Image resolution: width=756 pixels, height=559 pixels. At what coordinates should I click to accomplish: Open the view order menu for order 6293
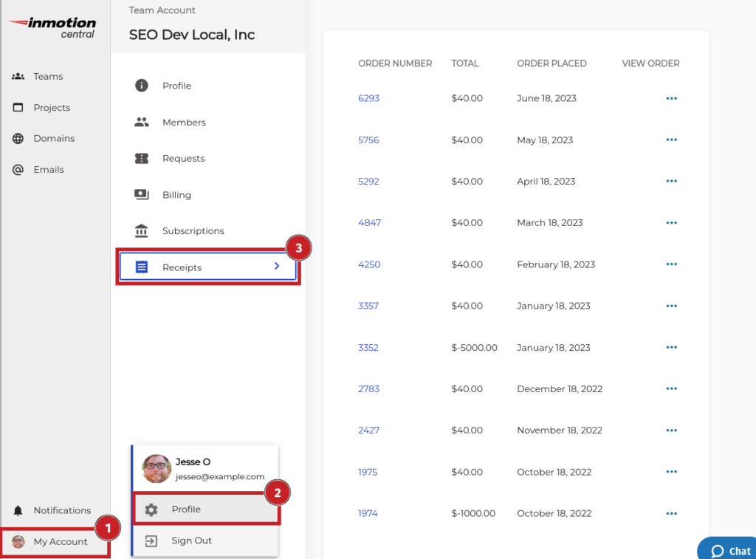click(x=671, y=97)
